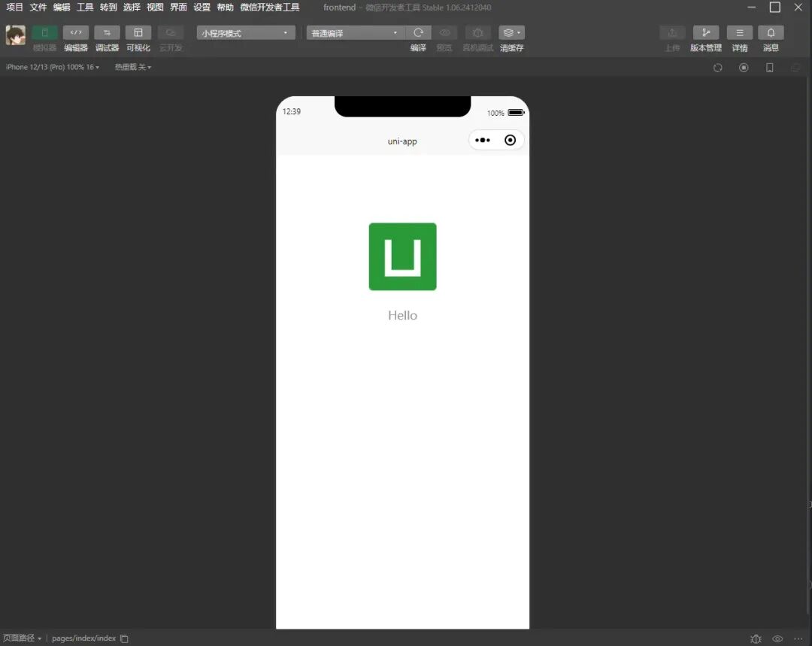This screenshot has height=646, width=812.
Task: Click the upload (上传) icon
Action: 672,32
